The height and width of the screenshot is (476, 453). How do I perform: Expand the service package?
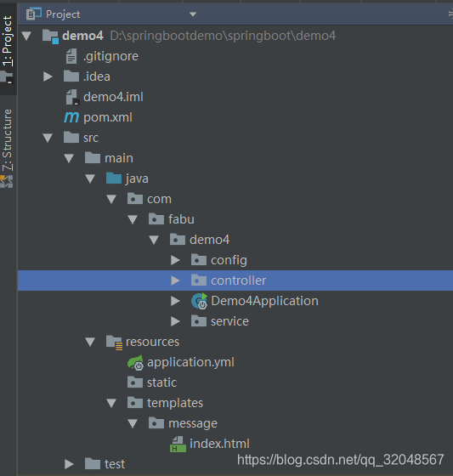tap(175, 321)
